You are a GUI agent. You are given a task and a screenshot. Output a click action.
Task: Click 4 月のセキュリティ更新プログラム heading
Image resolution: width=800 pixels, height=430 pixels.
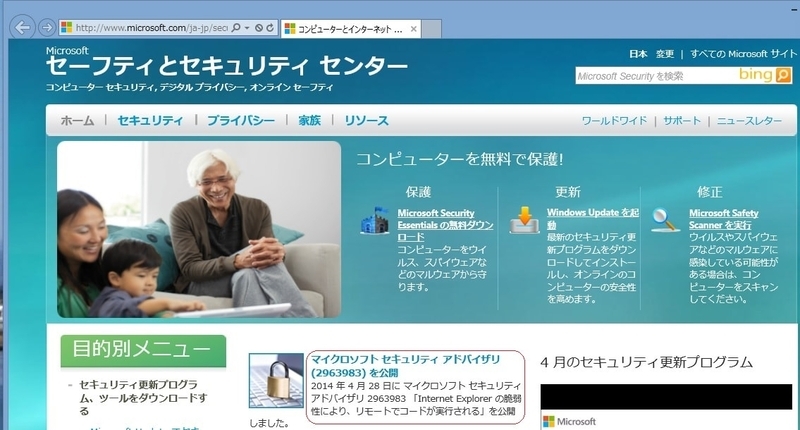(x=646, y=363)
